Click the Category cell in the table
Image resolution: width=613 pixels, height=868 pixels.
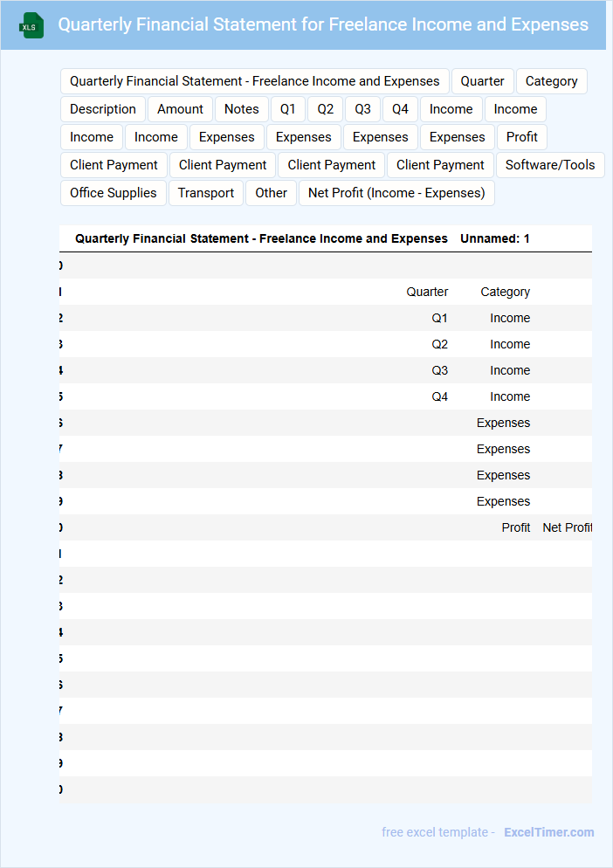tap(505, 292)
